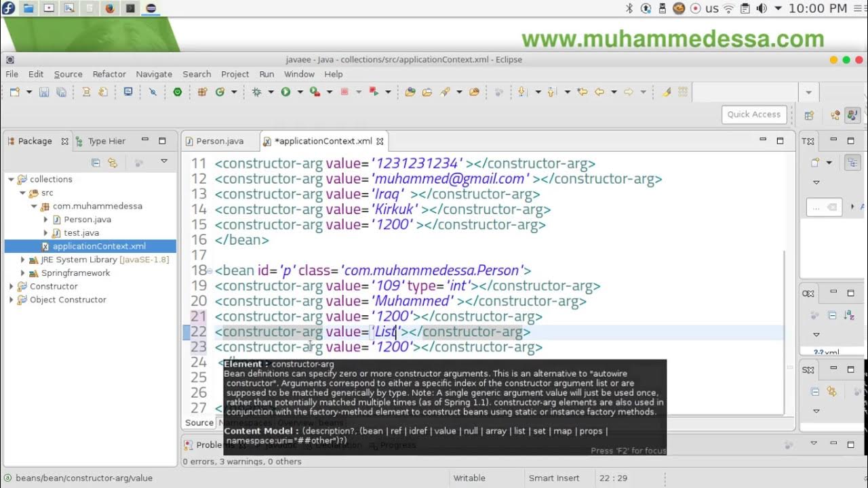This screenshot has height=488, width=868.
Task: Click the New wizard toolbar icon
Action: point(14,92)
